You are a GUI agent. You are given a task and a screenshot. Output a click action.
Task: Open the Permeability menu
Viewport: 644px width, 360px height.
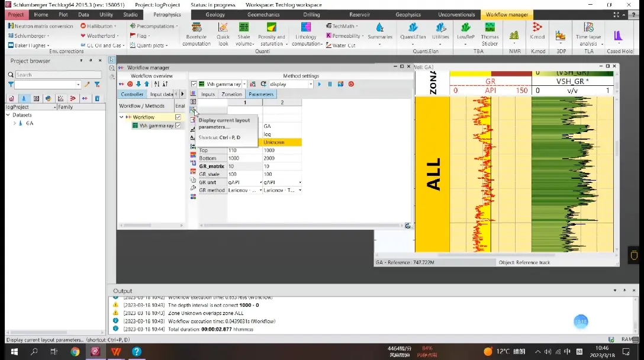345,36
